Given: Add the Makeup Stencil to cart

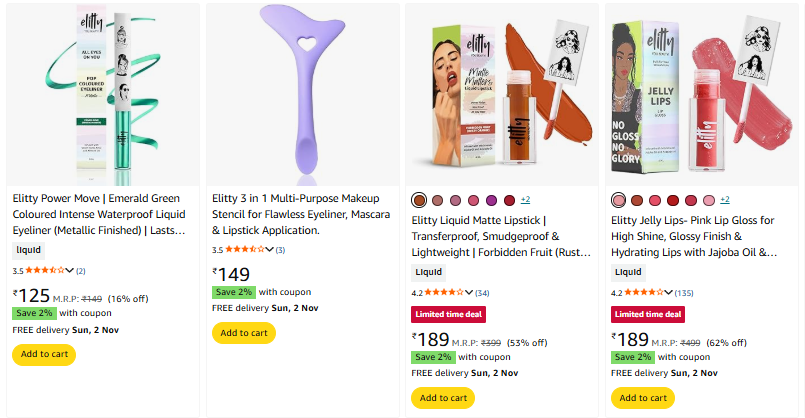Looking at the screenshot, I should 244,333.
